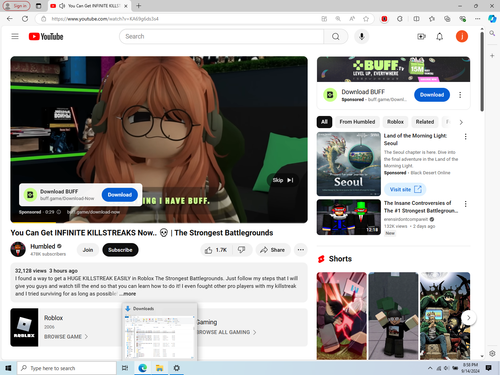
Task: Select the From Humbled filter chip
Action: coord(357,122)
